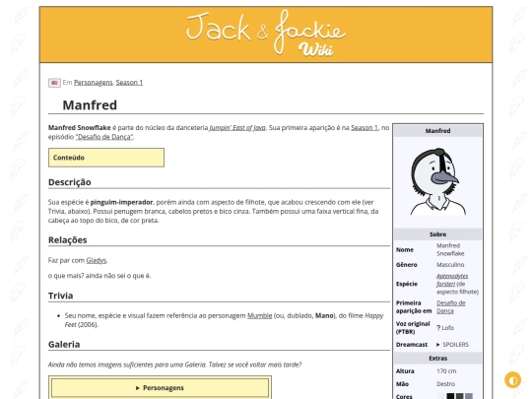Open the Mumble reference link
The height and width of the screenshot is (399, 532).
(259, 316)
